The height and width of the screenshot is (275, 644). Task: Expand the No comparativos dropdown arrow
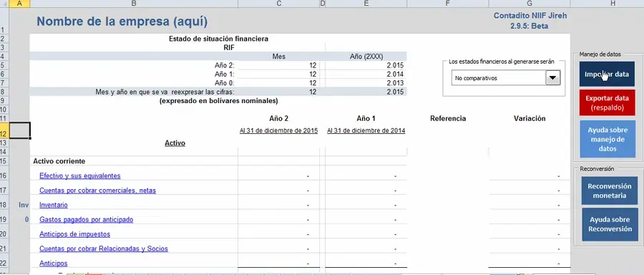tap(553, 77)
